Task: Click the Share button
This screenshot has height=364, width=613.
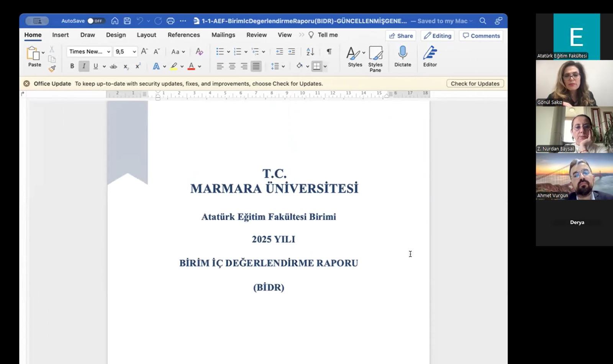Action: coord(401,36)
